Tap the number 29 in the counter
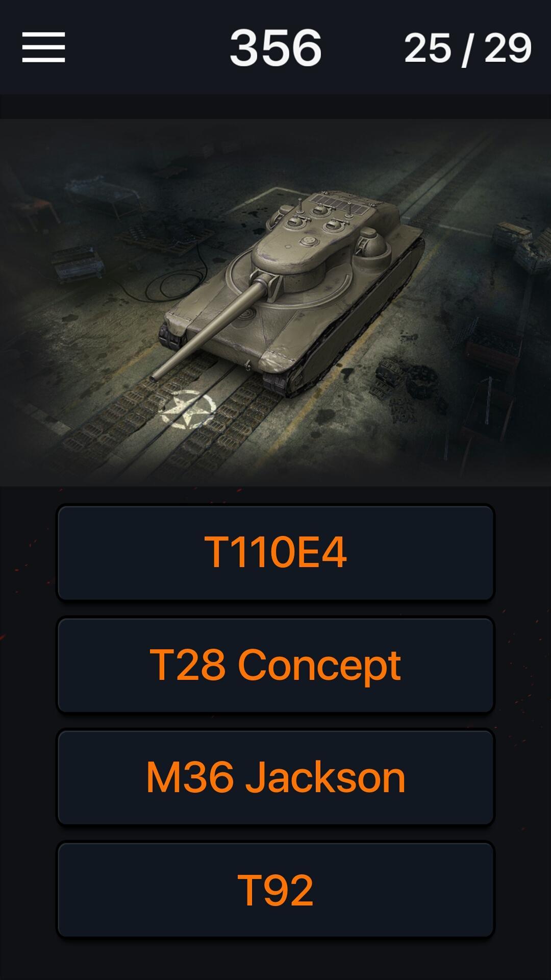Viewport: 551px width, 980px height. (508, 48)
